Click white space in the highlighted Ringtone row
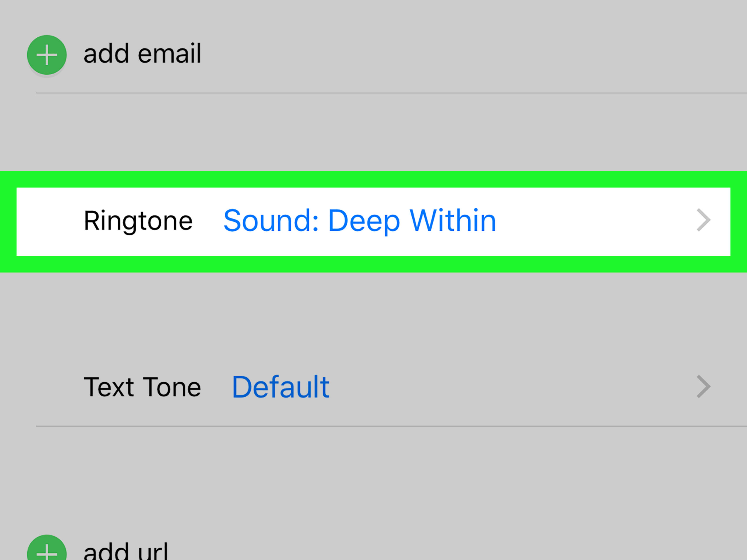The width and height of the screenshot is (747, 560). (591, 221)
